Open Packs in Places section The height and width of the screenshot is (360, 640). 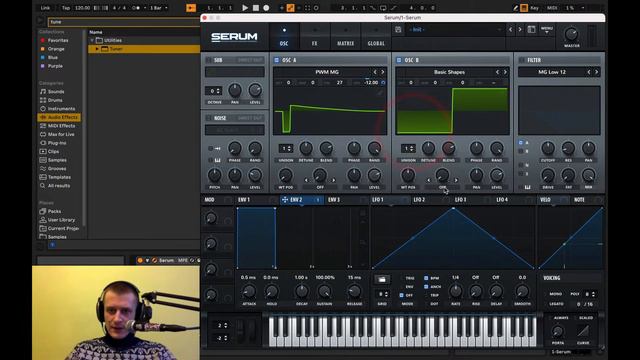pyautogui.click(x=54, y=211)
